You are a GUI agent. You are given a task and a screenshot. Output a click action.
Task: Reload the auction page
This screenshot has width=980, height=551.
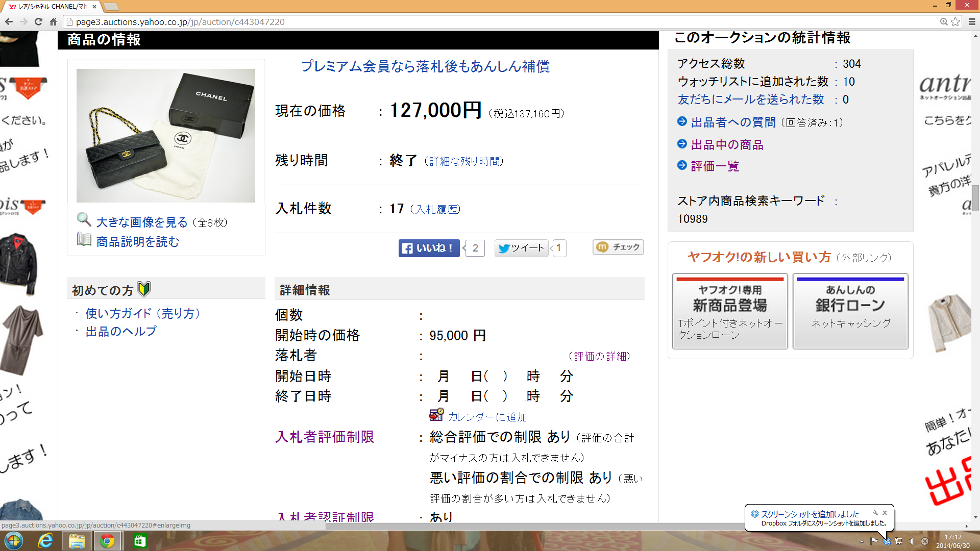point(38,22)
